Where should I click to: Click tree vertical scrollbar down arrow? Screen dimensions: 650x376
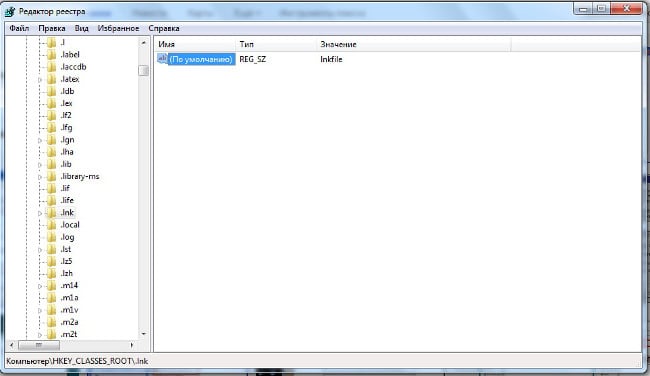(143, 334)
